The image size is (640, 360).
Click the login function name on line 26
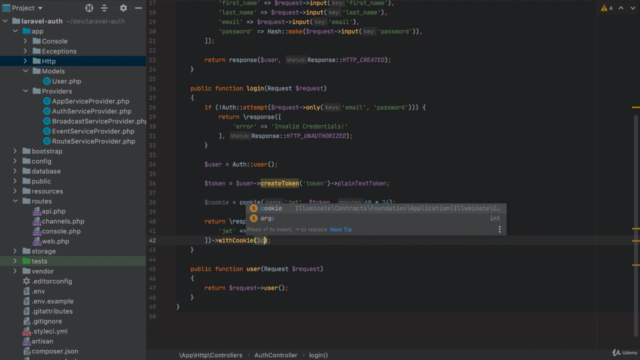point(255,88)
